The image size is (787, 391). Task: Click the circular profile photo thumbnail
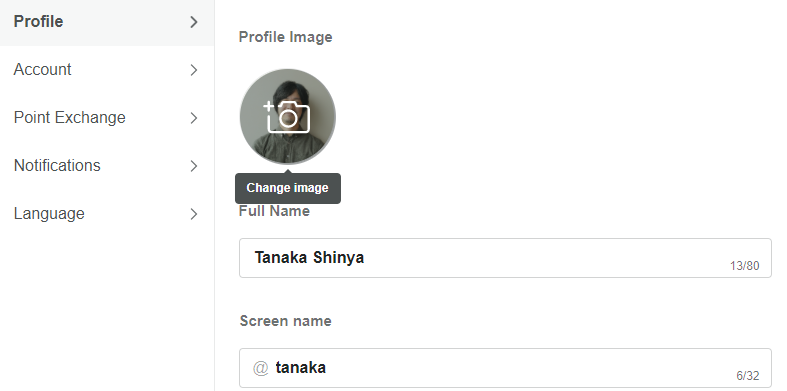[288, 116]
